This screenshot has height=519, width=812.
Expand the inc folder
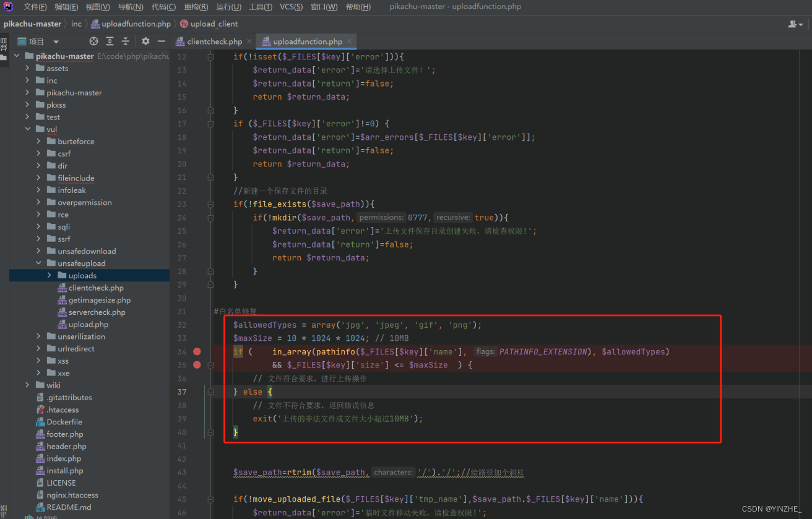[x=27, y=80]
